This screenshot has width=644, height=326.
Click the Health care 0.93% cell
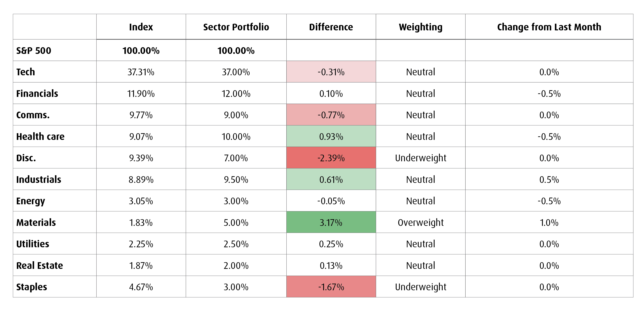coord(331,136)
